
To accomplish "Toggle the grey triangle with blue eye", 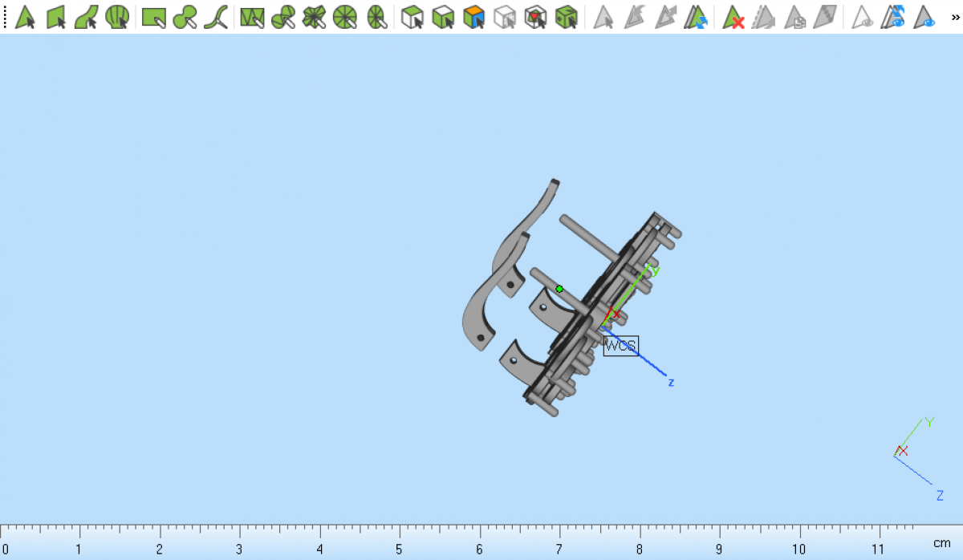I will [924, 17].
